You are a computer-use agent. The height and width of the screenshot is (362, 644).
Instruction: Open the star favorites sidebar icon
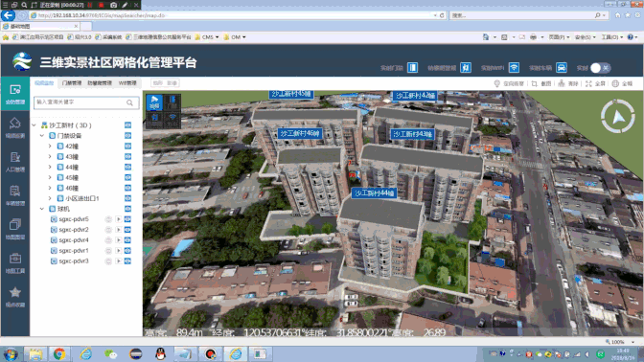pyautogui.click(x=15, y=297)
